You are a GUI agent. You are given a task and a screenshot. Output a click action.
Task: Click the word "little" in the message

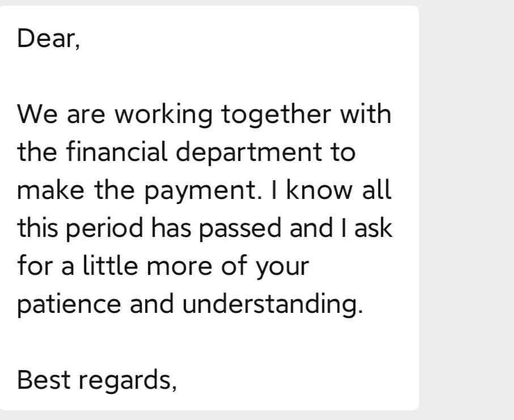[x=110, y=265]
